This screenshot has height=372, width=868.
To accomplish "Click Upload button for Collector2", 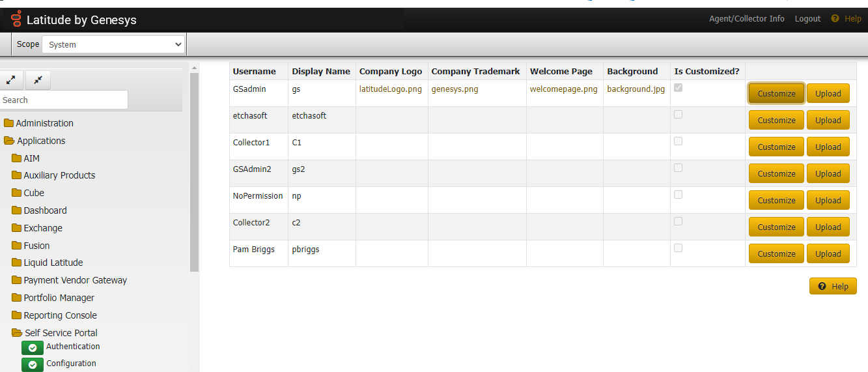I will coord(828,227).
